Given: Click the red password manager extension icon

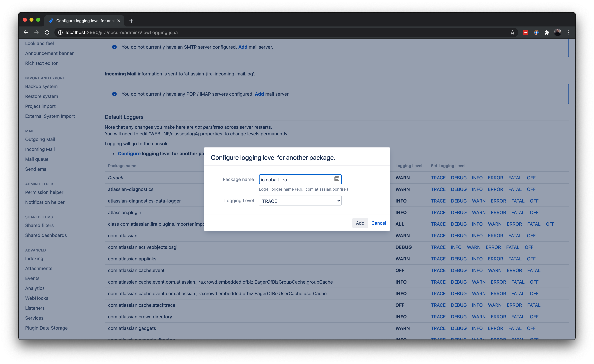Looking at the screenshot, I should point(526,32).
